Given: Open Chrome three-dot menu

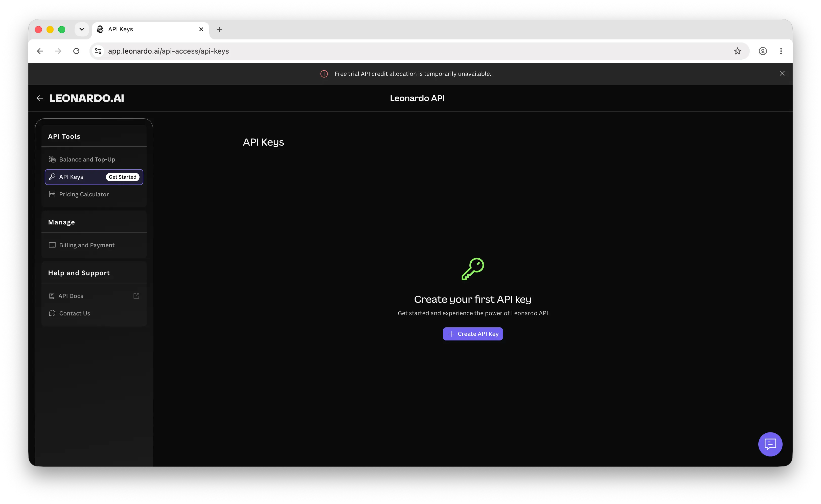Looking at the screenshot, I should coord(781,51).
